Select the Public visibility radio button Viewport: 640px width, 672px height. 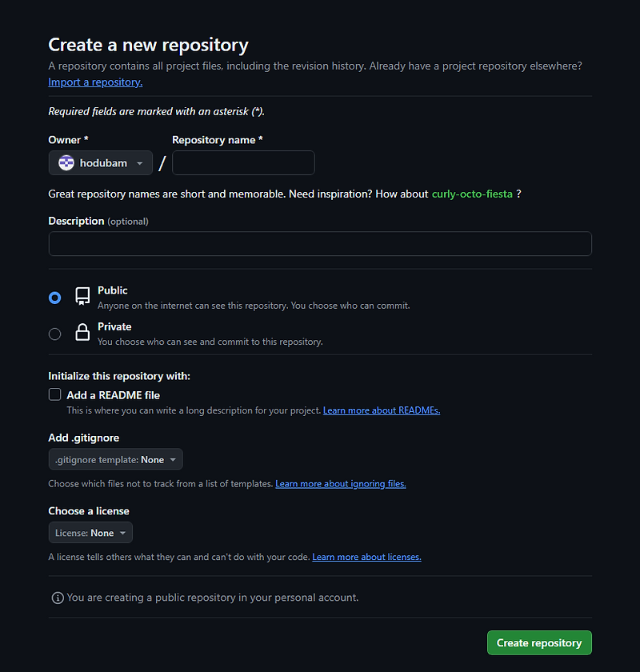click(x=54, y=297)
